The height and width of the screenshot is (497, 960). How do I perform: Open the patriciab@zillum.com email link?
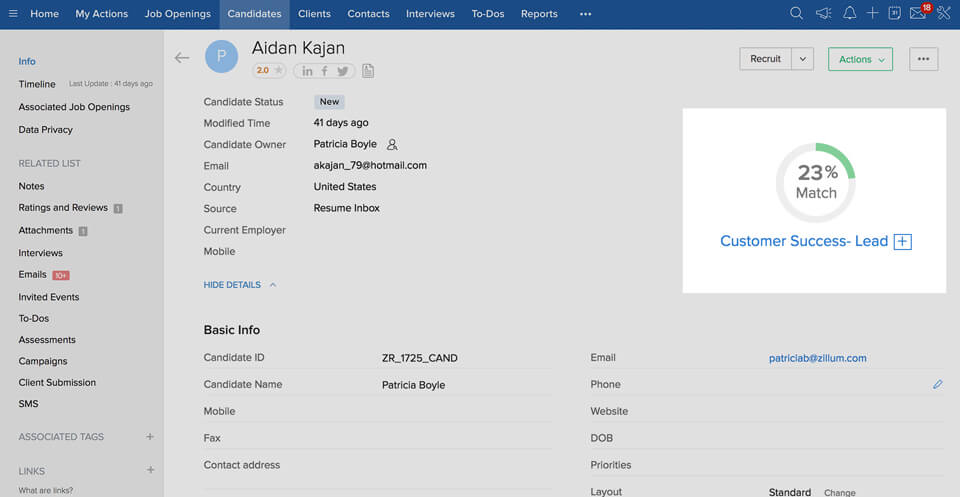[x=817, y=358]
